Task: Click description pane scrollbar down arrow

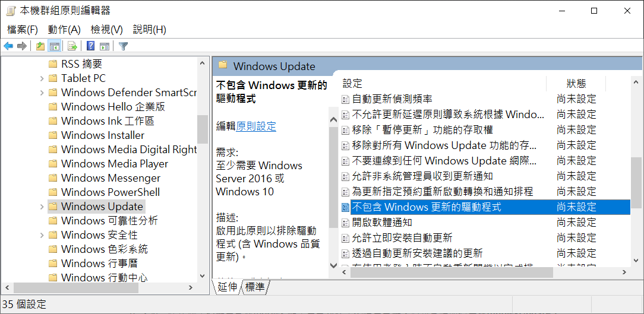Action: [333, 265]
